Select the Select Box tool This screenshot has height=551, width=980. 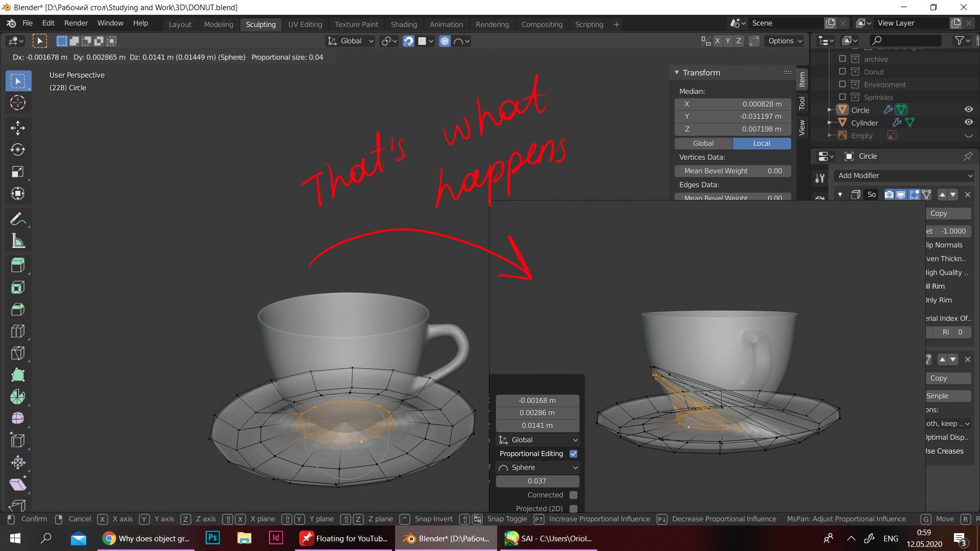click(x=18, y=81)
